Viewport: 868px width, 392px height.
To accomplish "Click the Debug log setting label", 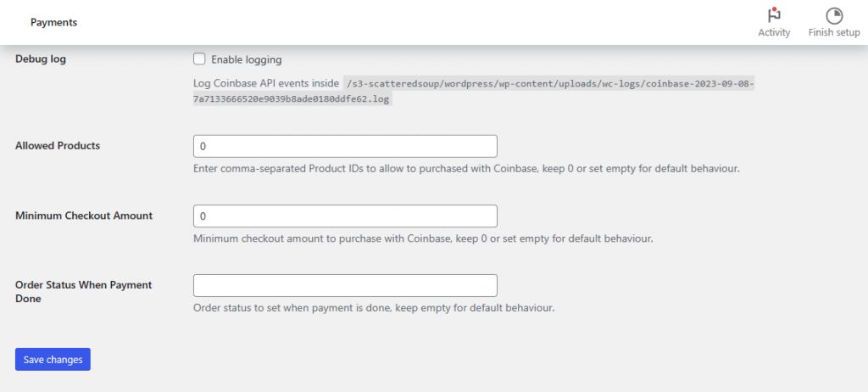I will (41, 59).
